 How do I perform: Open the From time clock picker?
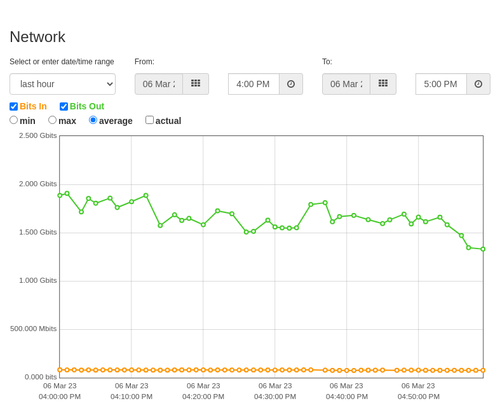pyautogui.click(x=291, y=84)
